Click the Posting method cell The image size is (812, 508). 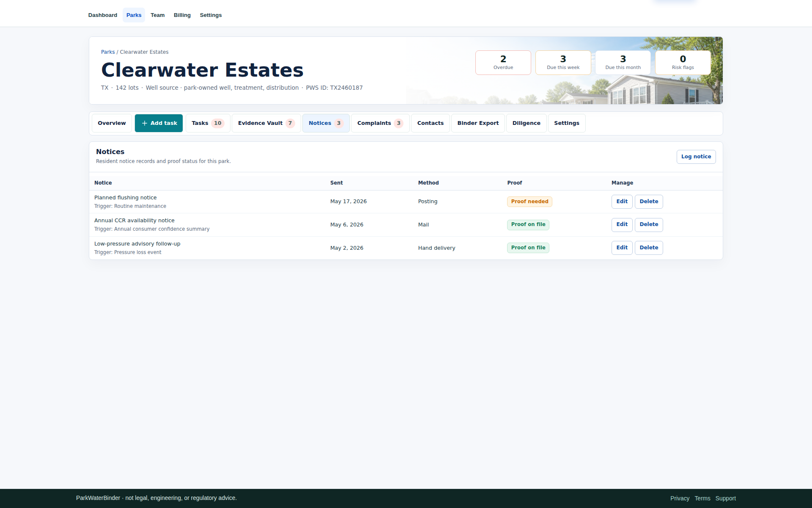428,202
